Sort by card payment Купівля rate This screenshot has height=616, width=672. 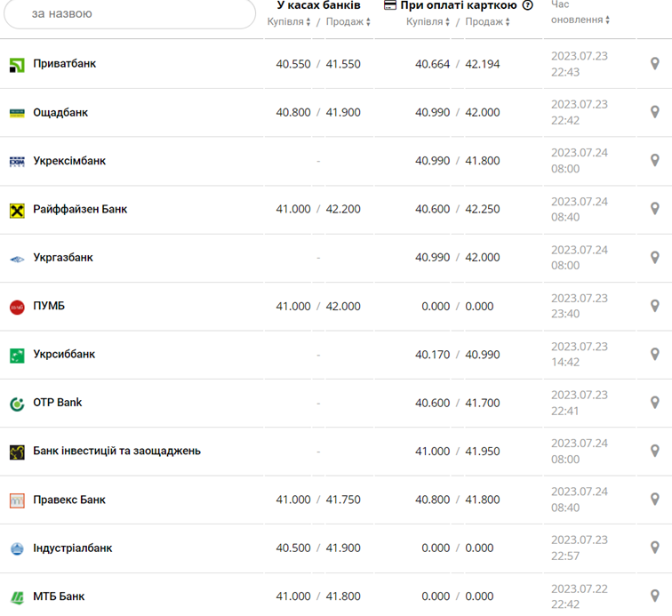pos(428,22)
